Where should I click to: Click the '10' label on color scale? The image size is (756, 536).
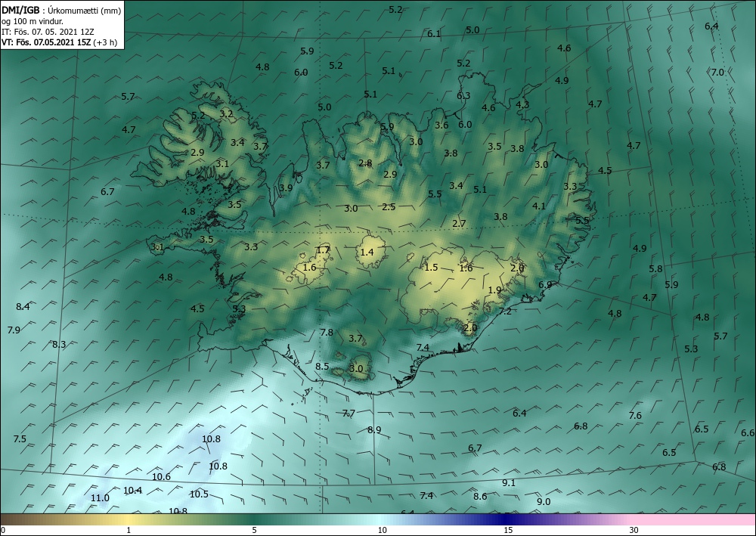click(382, 530)
